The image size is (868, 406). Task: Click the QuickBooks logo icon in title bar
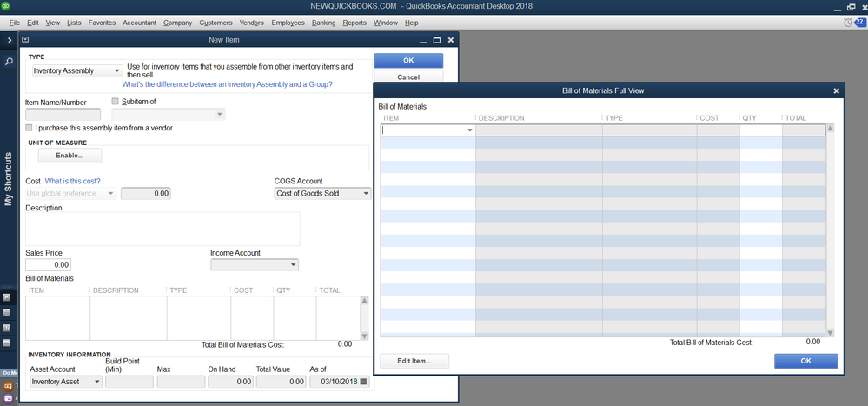(x=7, y=7)
